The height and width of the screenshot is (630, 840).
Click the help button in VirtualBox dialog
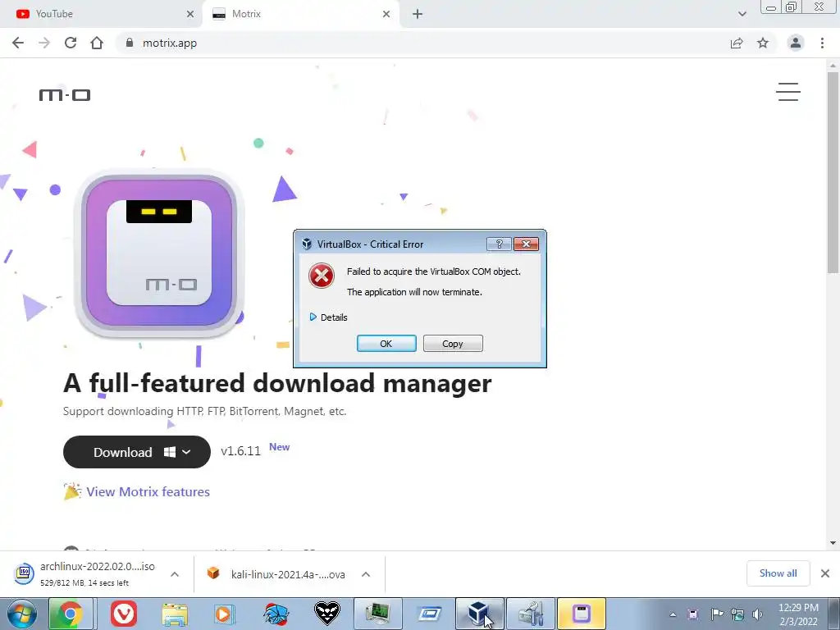pyautogui.click(x=499, y=244)
